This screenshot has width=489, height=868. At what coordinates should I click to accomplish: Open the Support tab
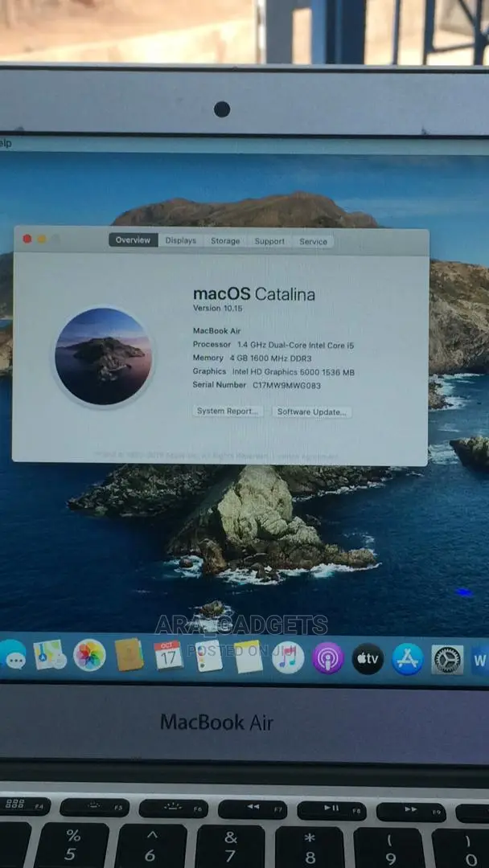(x=269, y=241)
